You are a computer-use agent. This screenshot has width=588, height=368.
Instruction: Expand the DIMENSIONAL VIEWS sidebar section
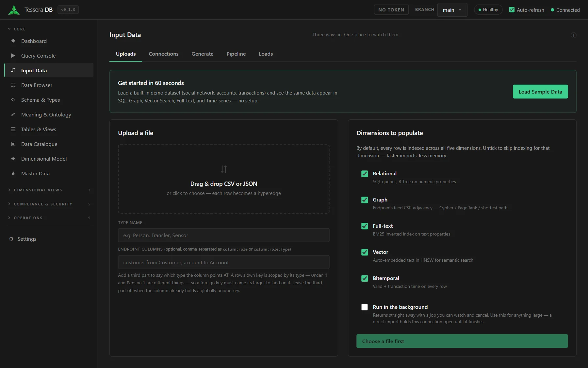click(x=49, y=190)
